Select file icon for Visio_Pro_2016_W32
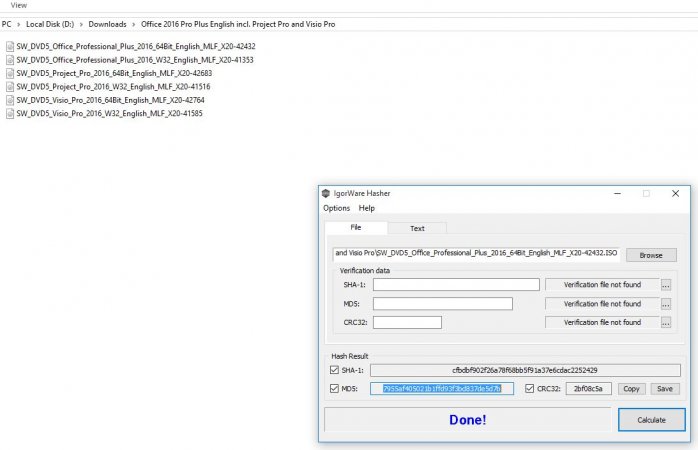 (x=10, y=114)
